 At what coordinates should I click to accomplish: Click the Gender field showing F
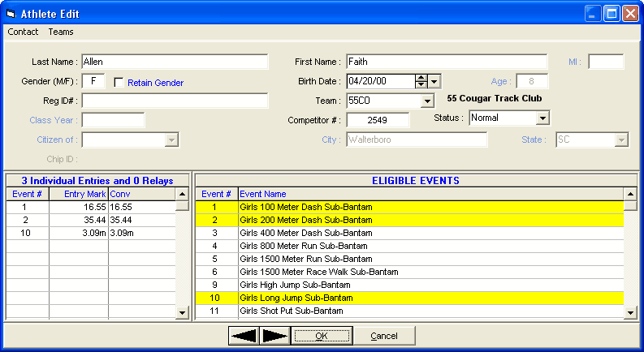click(x=93, y=81)
